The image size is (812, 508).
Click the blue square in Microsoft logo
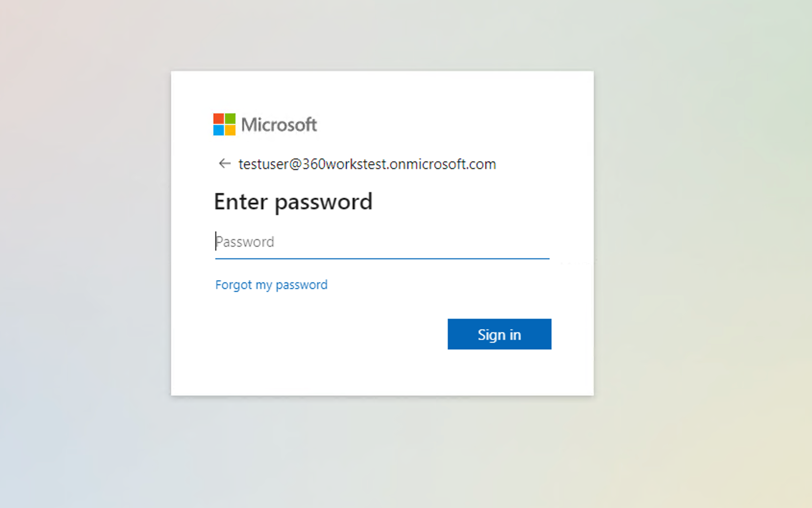[219, 130]
